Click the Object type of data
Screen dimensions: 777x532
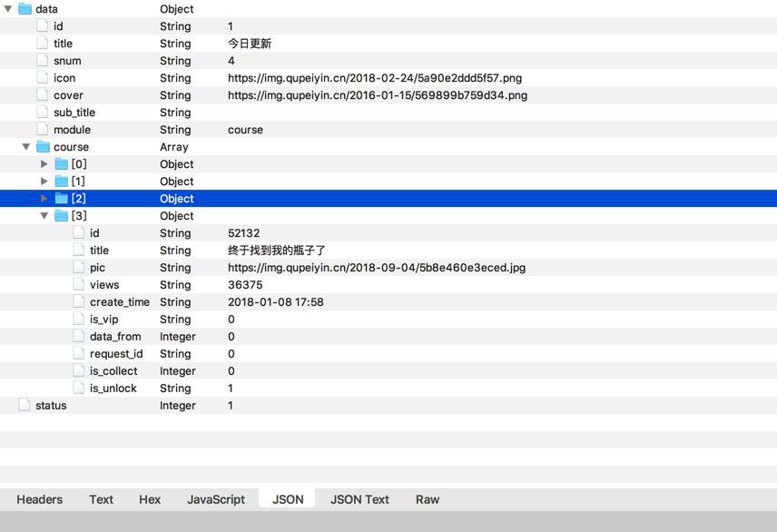tap(176, 9)
